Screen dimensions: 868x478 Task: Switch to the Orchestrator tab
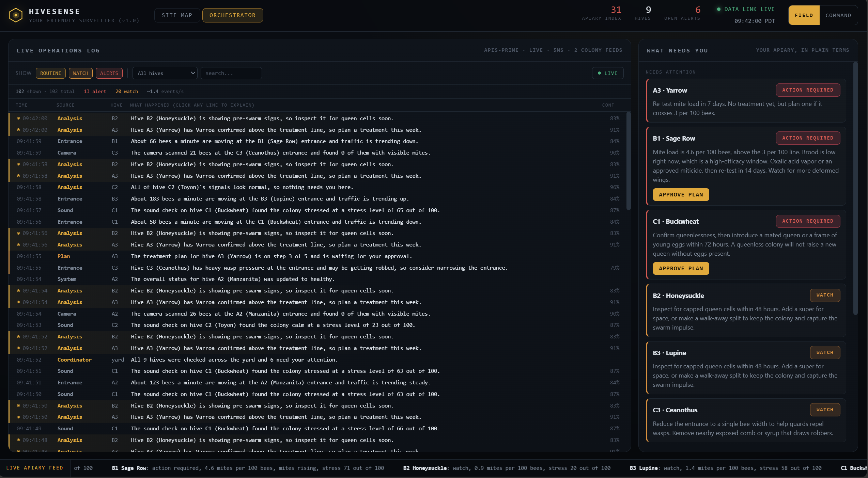[x=232, y=15]
